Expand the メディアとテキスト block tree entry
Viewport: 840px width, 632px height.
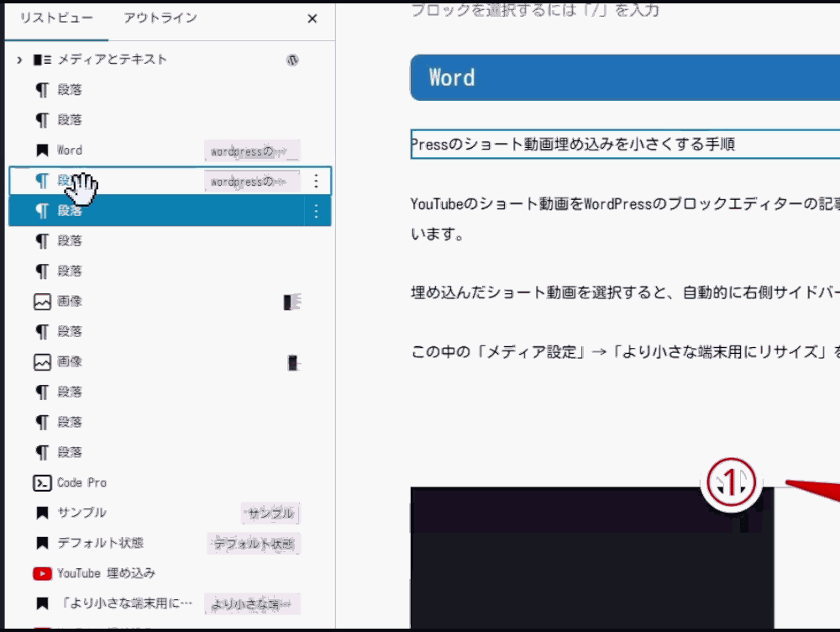pos(18,60)
